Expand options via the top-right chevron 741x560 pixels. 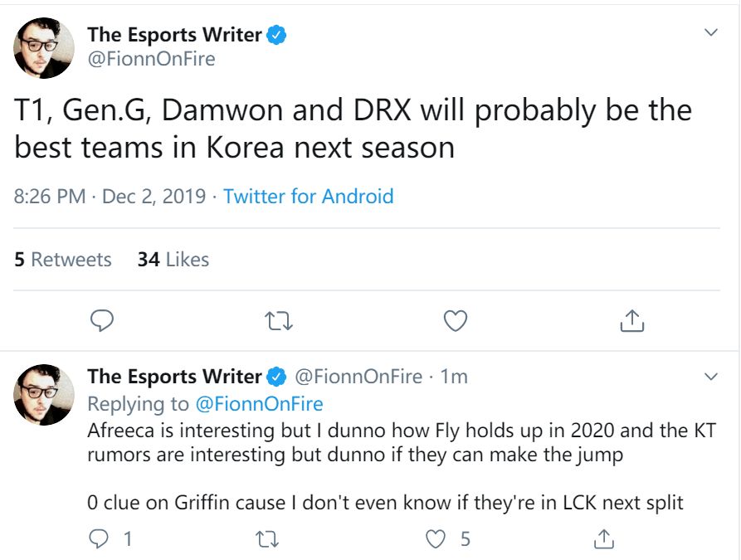711,32
